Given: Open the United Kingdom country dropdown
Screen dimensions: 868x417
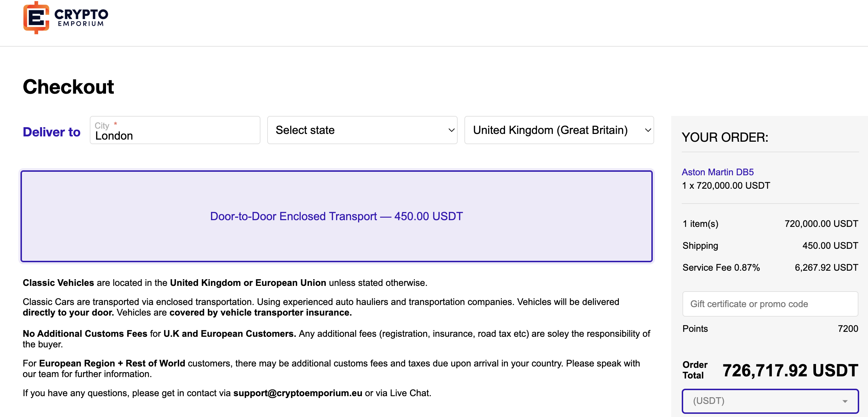Looking at the screenshot, I should [x=559, y=130].
